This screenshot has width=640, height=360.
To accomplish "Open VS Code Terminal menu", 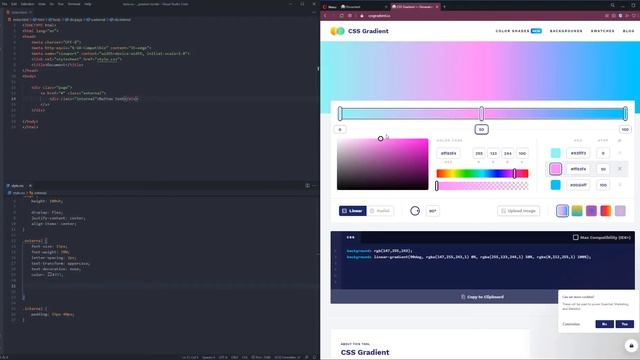I will [74, 4].
